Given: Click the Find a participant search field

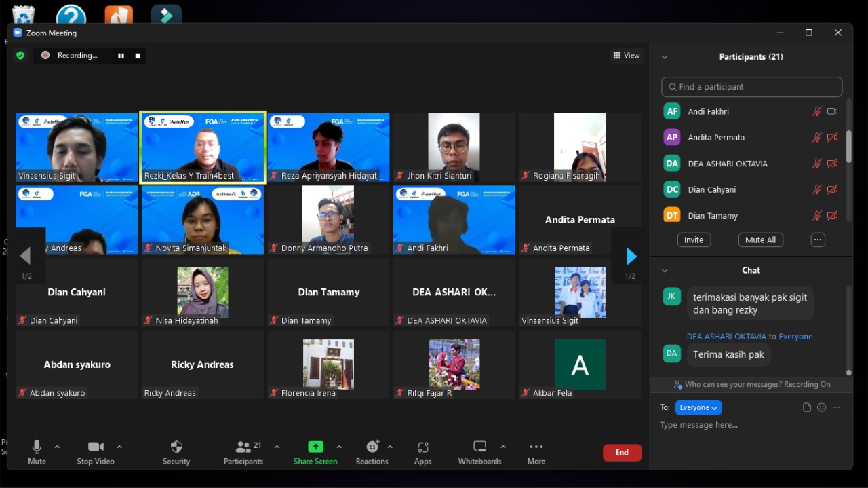Looking at the screenshot, I should click(751, 87).
